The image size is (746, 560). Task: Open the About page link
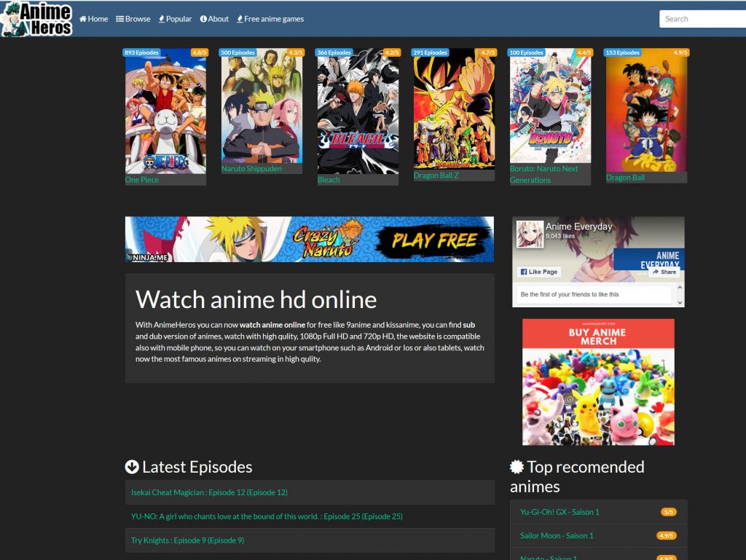click(x=214, y=19)
